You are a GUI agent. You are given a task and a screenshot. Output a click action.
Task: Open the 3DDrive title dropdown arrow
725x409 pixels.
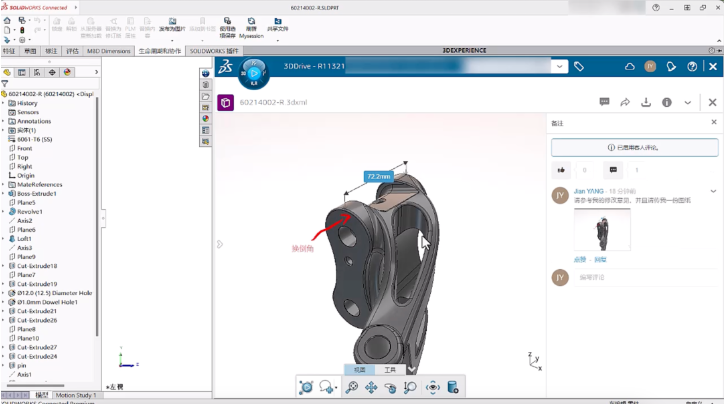click(x=559, y=67)
